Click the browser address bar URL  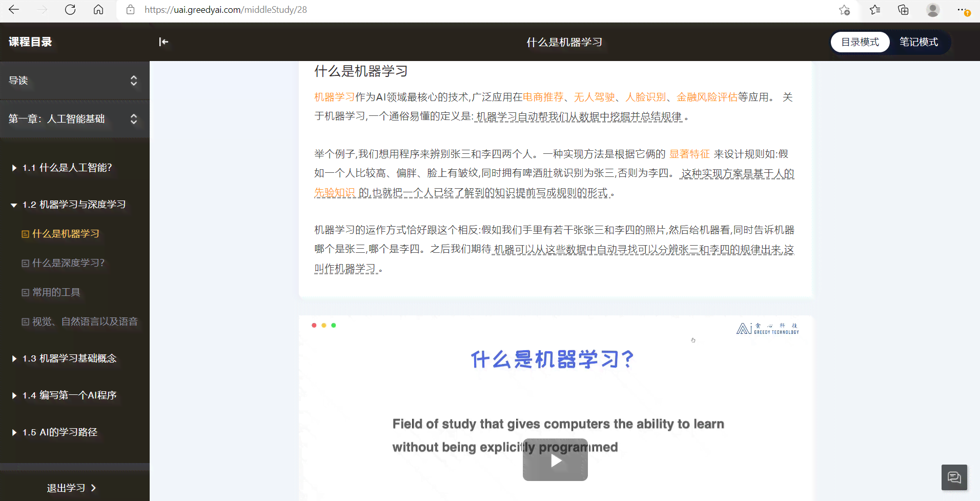[226, 10]
